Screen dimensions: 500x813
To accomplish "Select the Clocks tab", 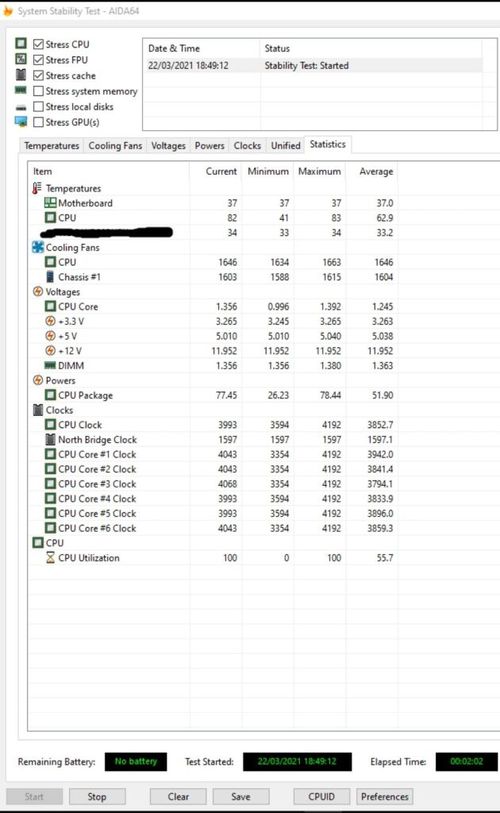I will tap(247, 146).
